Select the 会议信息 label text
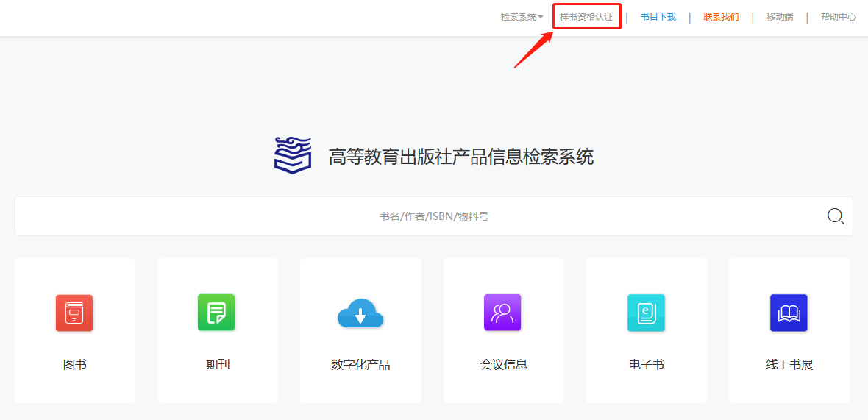The width and height of the screenshot is (868, 420). click(x=504, y=365)
